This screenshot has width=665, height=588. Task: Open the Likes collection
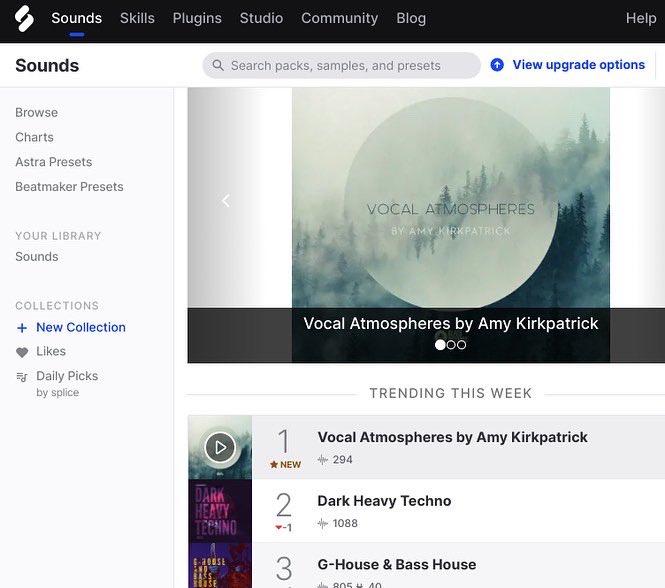point(51,351)
